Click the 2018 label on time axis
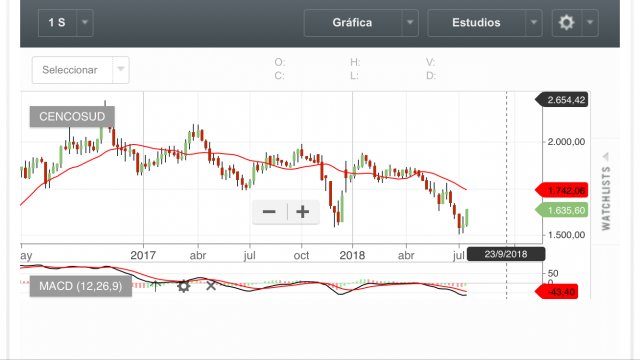Screen dimensions: 640x360 352,256
